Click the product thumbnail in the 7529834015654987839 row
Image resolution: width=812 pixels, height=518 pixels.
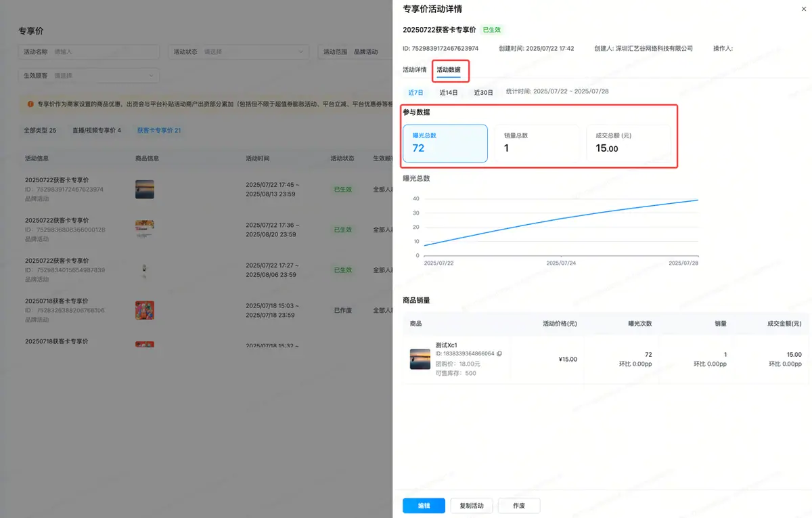point(145,270)
